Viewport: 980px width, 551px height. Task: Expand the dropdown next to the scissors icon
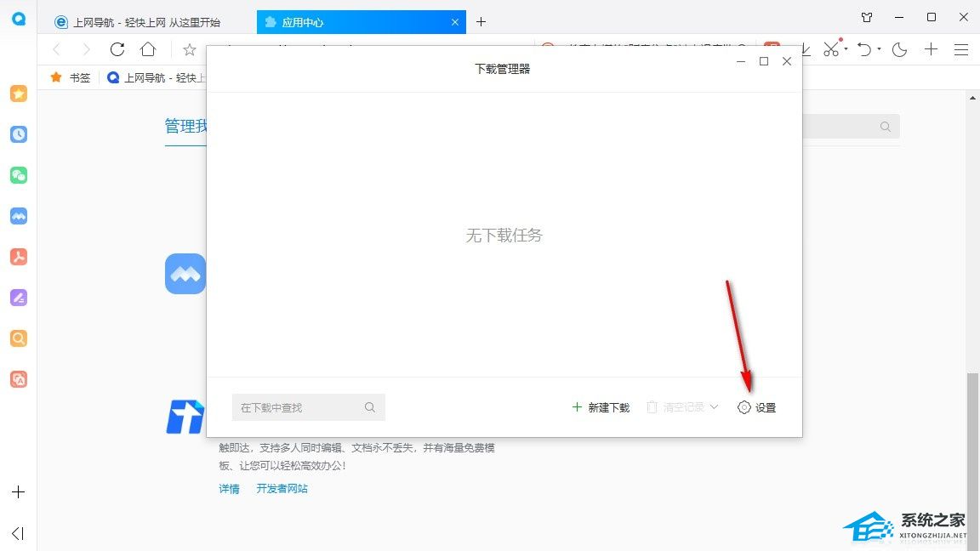846,48
